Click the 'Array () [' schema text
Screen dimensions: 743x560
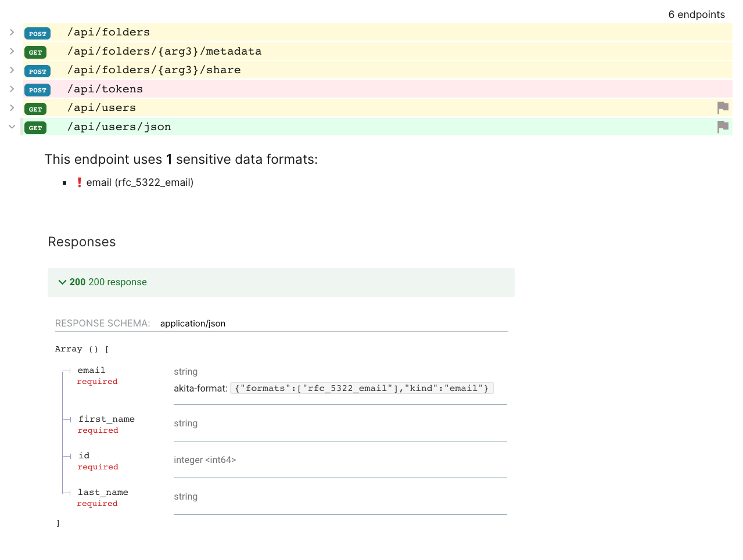click(x=82, y=349)
